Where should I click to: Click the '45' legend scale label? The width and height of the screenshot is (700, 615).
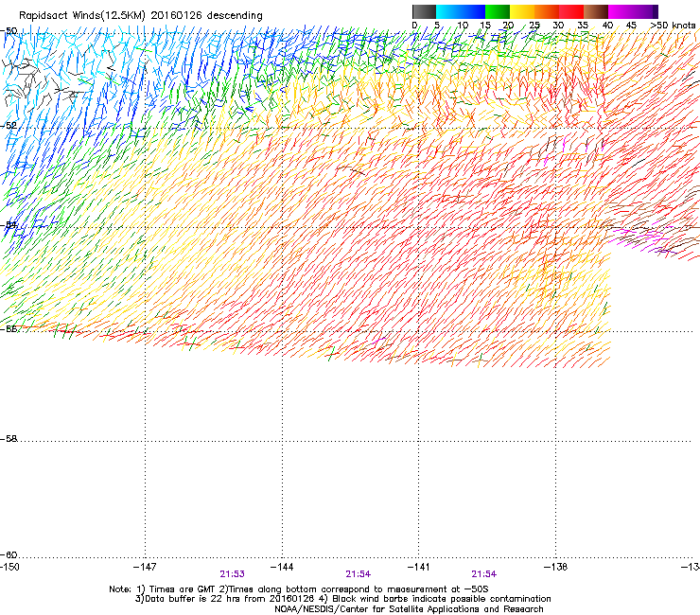(631, 26)
